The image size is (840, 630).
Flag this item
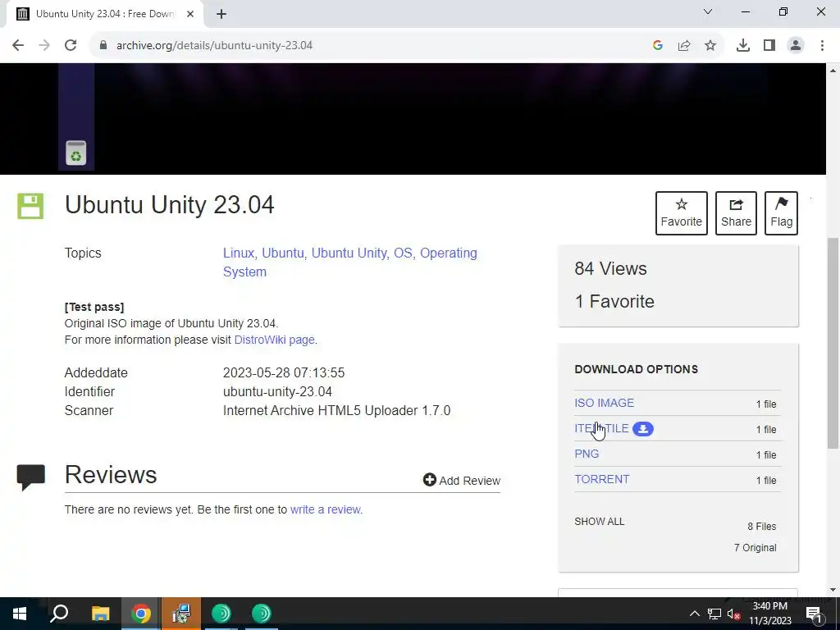pos(781,213)
